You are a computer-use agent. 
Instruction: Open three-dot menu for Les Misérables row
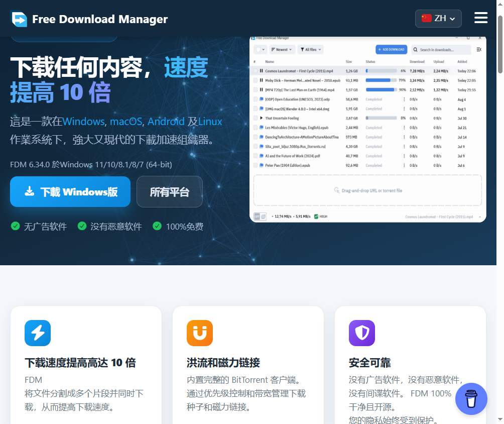pyautogui.click(x=404, y=128)
